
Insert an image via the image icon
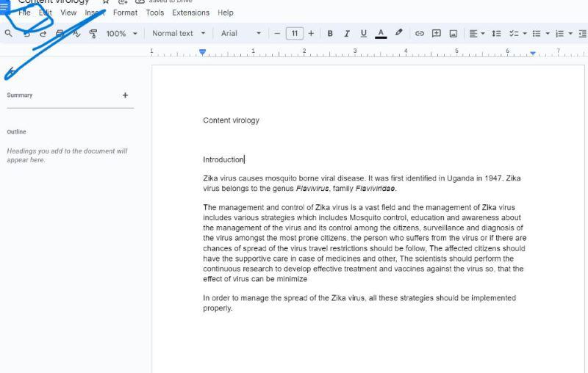pyautogui.click(x=453, y=34)
